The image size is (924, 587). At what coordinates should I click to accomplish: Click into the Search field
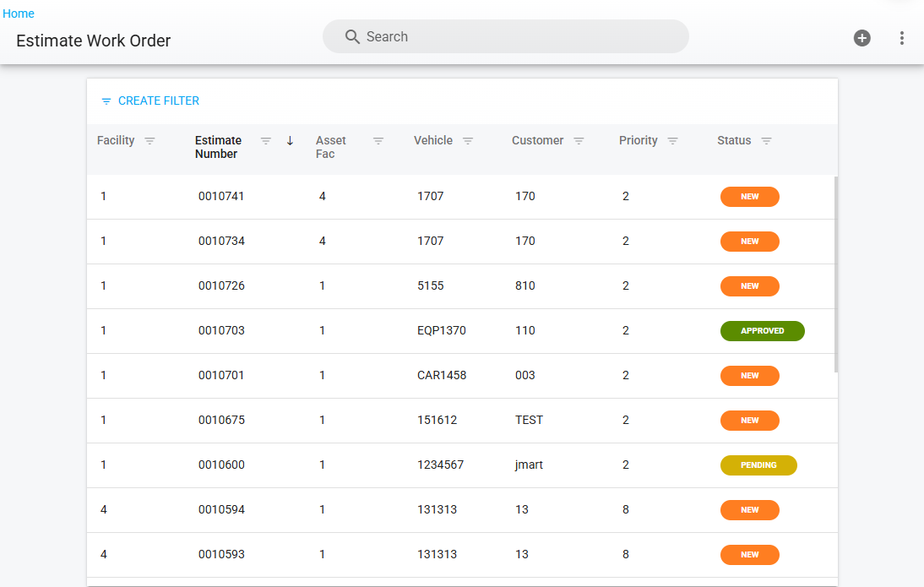click(x=507, y=37)
